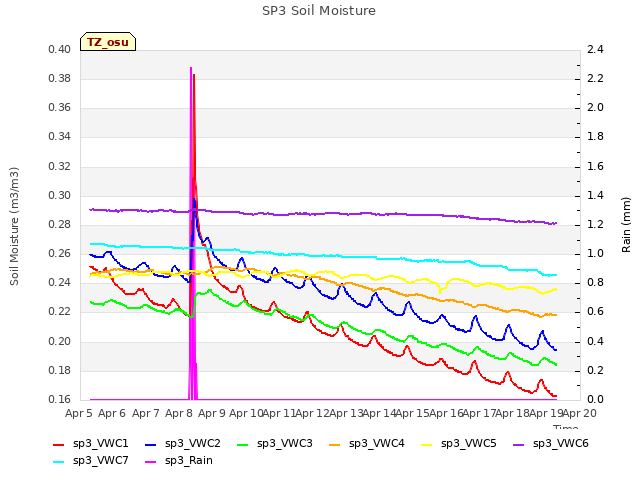Click the sp3_VWC3 legend label

[x=284, y=444]
